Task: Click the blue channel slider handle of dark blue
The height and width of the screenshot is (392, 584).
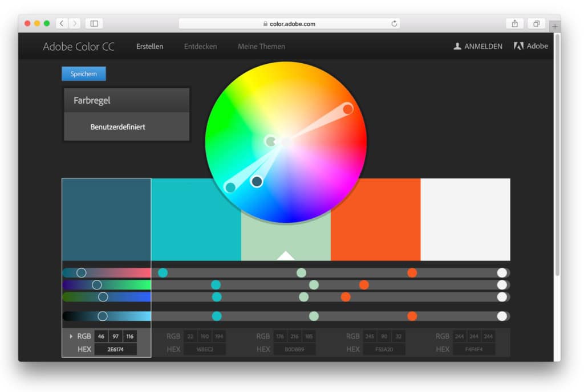Action: pos(103,297)
